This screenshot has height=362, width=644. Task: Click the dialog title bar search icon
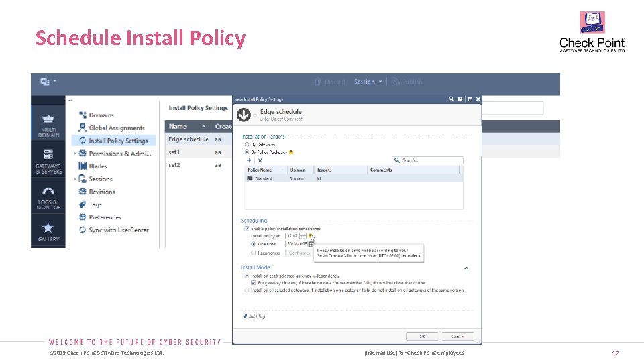451,99
